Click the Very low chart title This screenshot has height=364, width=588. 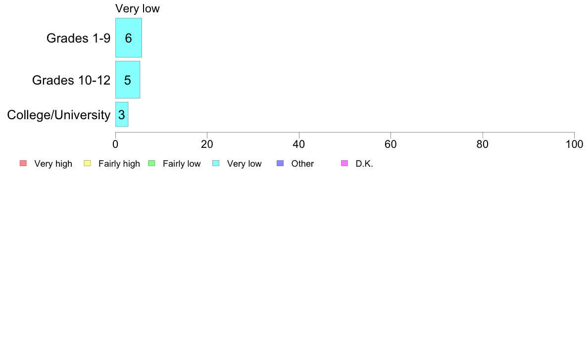pyautogui.click(x=138, y=8)
